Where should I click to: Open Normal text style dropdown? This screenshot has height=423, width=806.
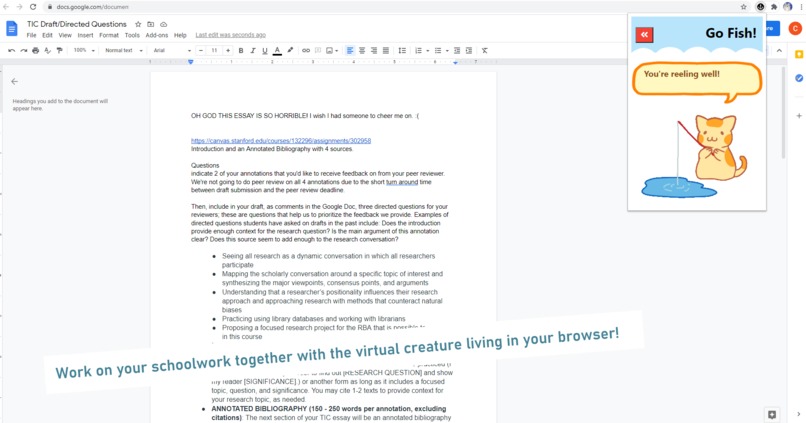(123, 50)
